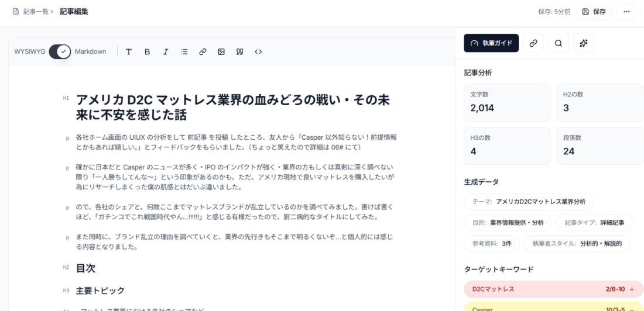Image resolution: width=644 pixels, height=311 pixels.
Task: Open the 執筆ガイド tab
Action: click(491, 43)
